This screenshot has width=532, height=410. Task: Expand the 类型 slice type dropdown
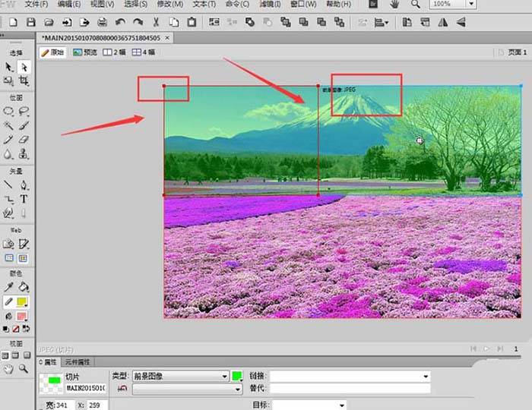pos(224,376)
